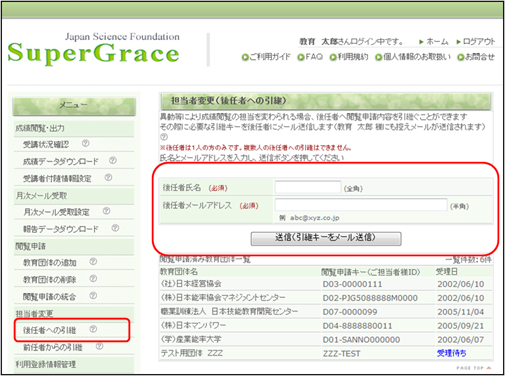
Task: Click 月次メール受取 section heading
Action: 41,195
